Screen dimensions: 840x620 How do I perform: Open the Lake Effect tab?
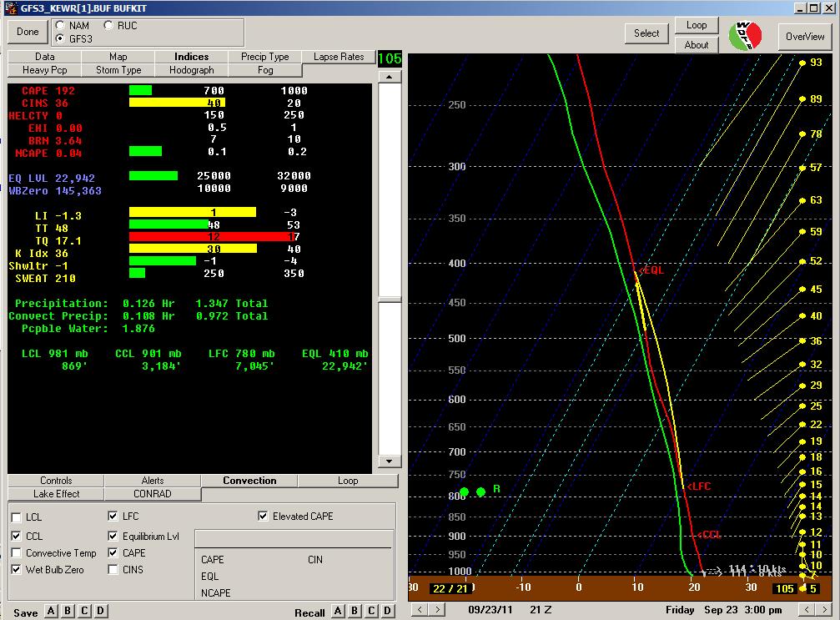pos(56,494)
